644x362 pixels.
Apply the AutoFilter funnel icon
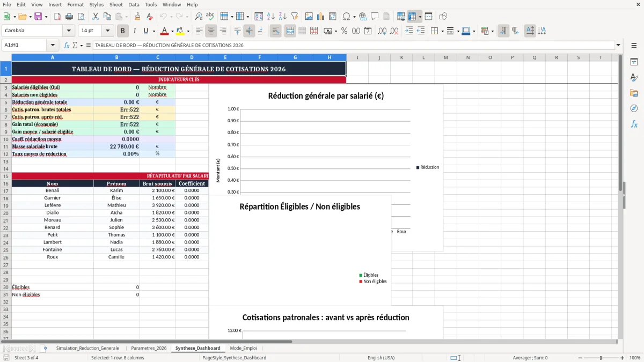tap(294, 17)
